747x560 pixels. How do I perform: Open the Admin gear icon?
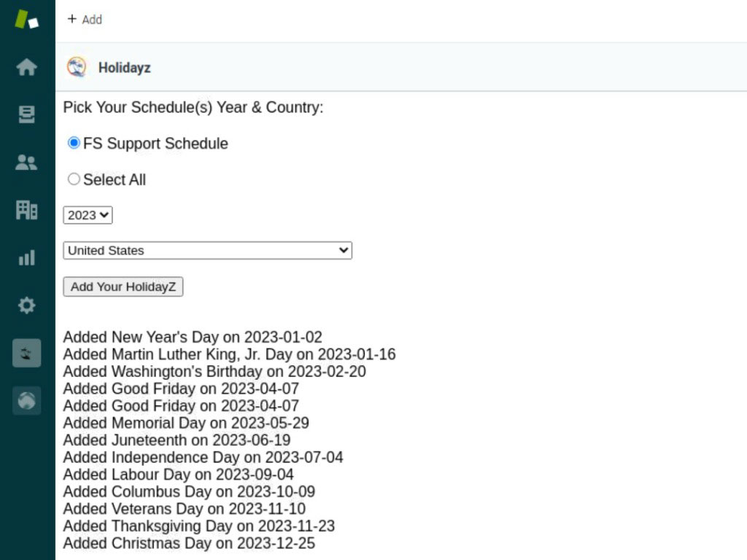pos(26,305)
